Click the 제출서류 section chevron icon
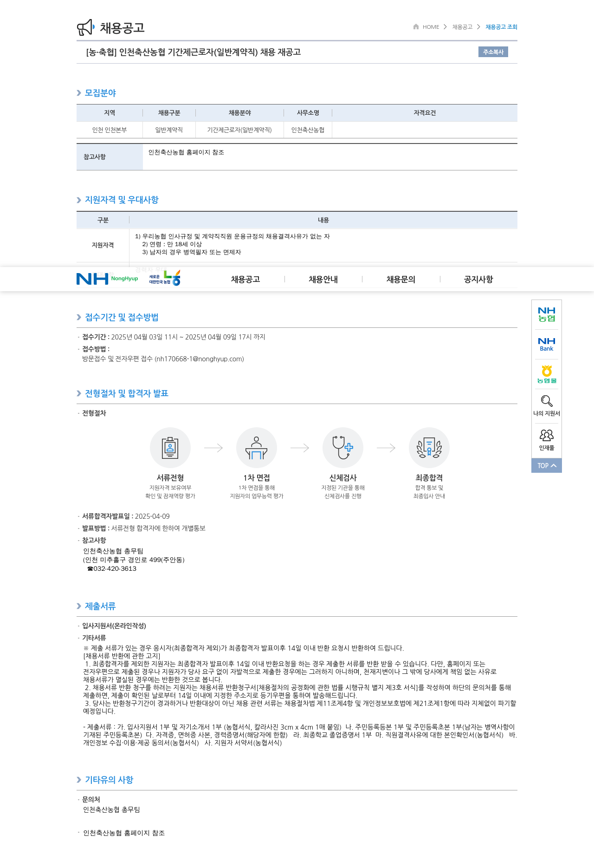This screenshot has width=594, height=868. [x=79, y=606]
